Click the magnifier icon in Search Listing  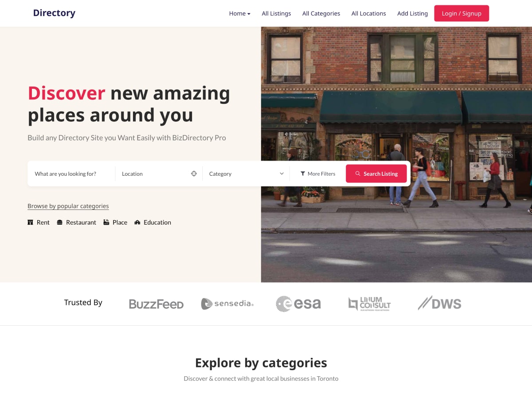click(358, 174)
